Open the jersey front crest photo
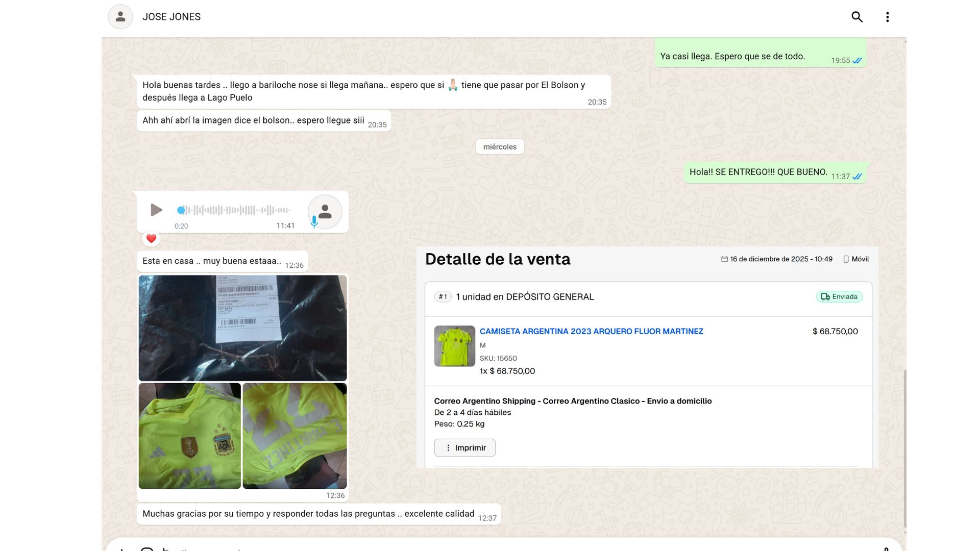 click(x=189, y=436)
